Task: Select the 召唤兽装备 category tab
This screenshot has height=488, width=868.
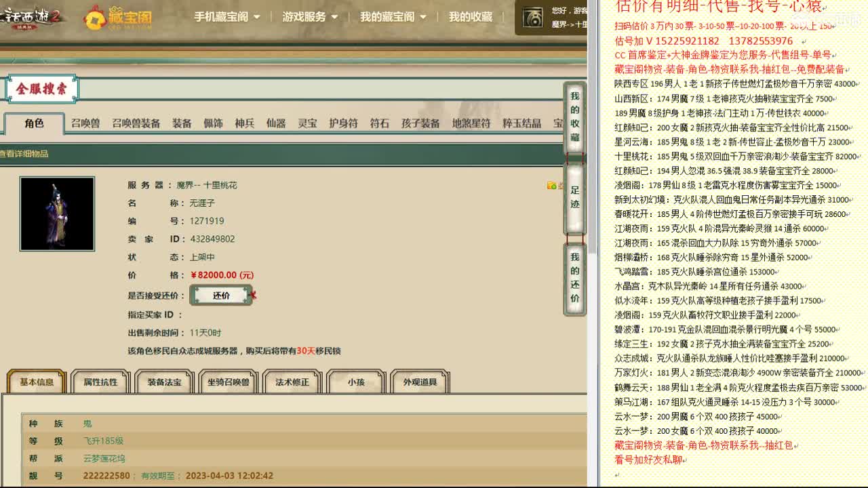Action: (136, 123)
